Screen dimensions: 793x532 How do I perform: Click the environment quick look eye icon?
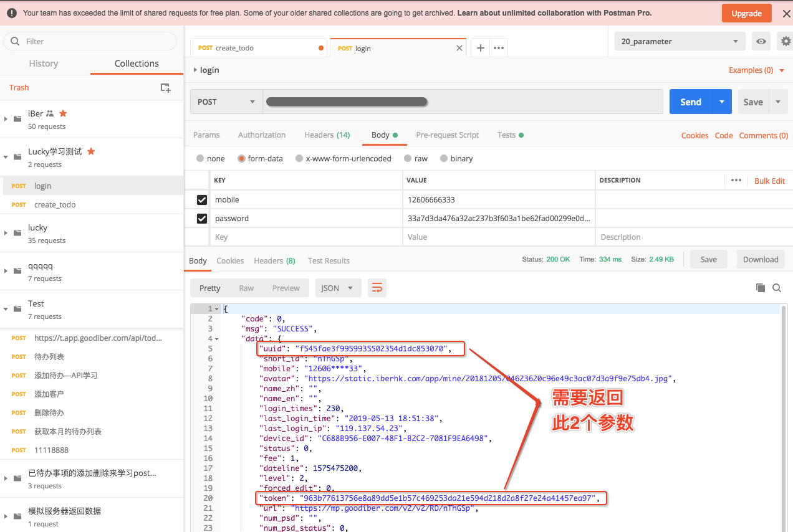click(761, 42)
